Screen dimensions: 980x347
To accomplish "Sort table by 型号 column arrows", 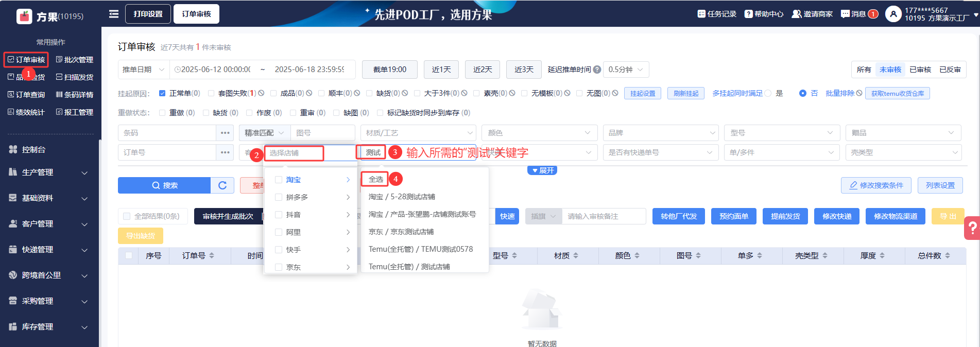I will [x=514, y=256].
